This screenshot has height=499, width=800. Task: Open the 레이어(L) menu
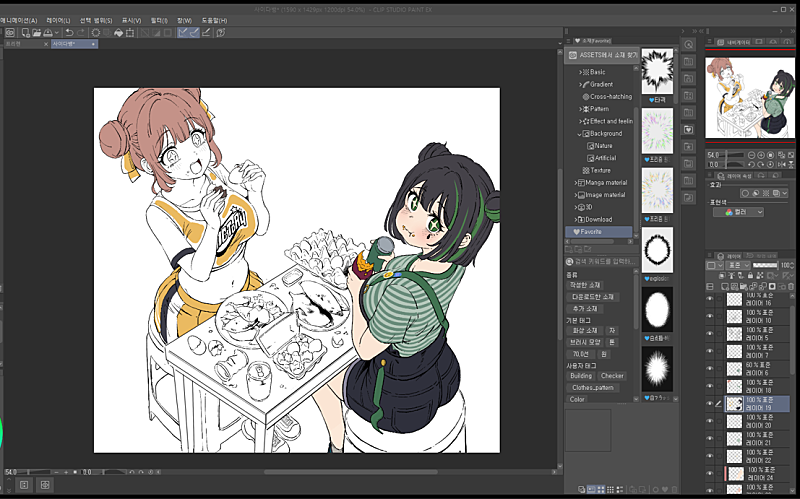(x=56, y=19)
